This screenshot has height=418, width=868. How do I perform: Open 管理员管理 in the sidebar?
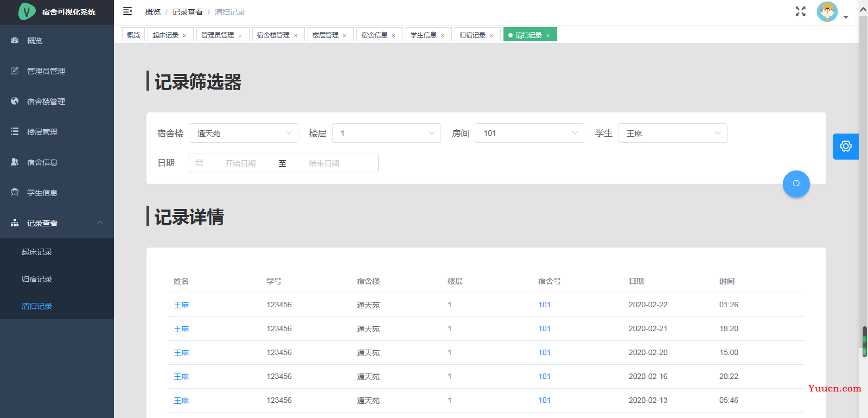(x=57, y=71)
